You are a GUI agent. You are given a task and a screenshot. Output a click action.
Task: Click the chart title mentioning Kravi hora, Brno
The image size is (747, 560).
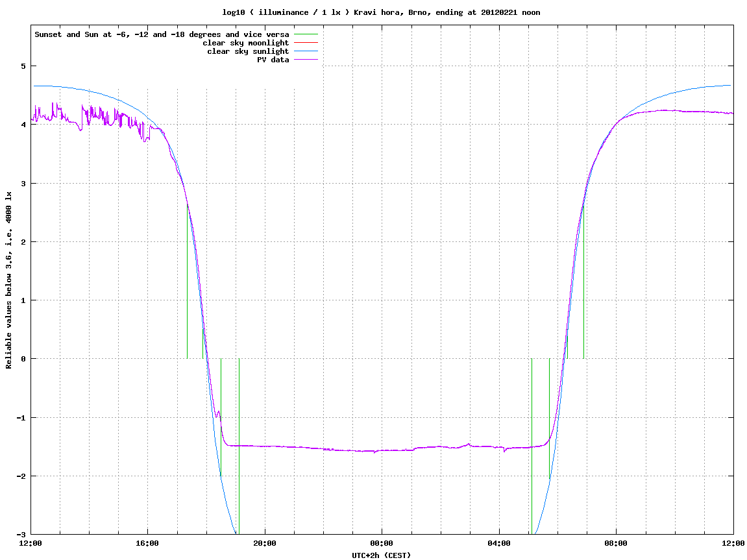click(381, 12)
